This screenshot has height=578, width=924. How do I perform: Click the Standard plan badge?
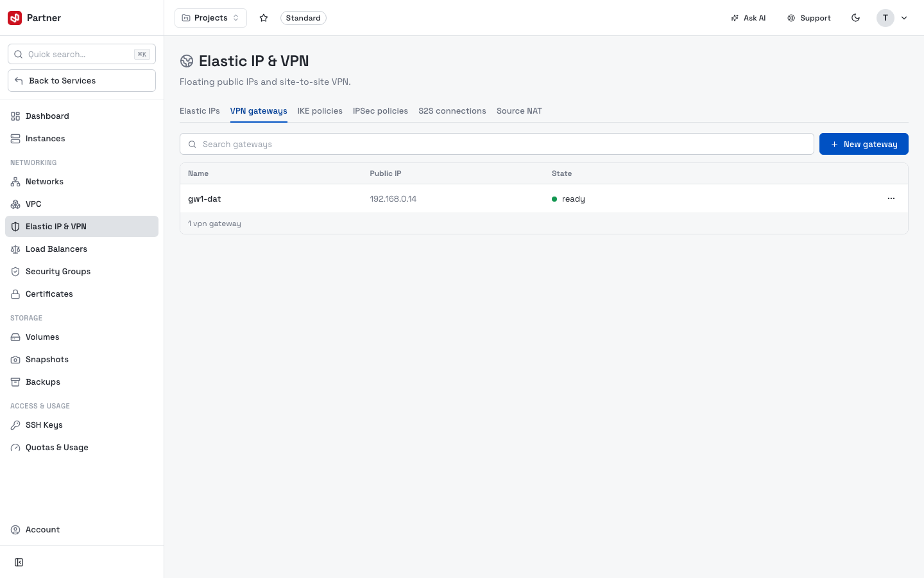coord(304,18)
